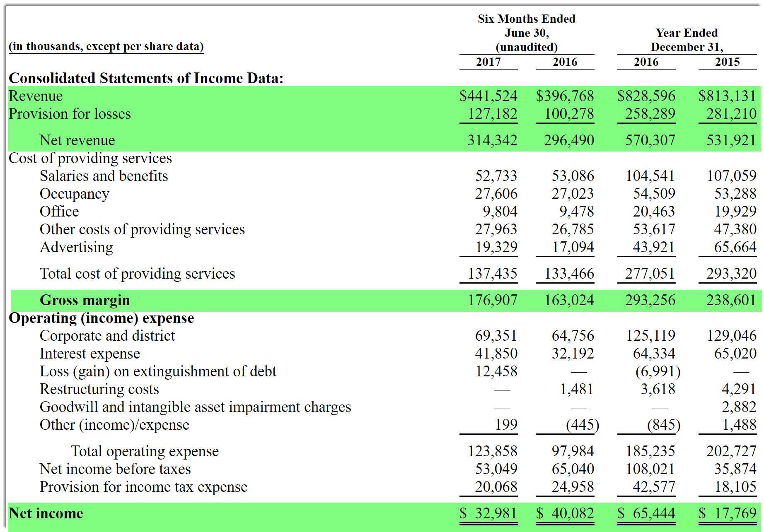Click the 'Revenue' row label
Image resolution: width=764 pixels, height=532 pixels.
point(36,96)
